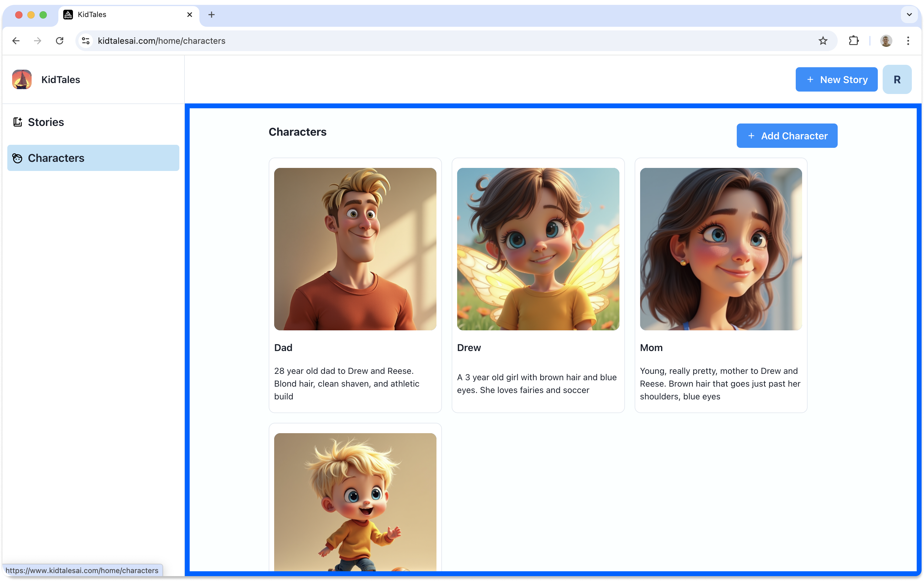Open the Chrome three-dot menu

tap(908, 41)
